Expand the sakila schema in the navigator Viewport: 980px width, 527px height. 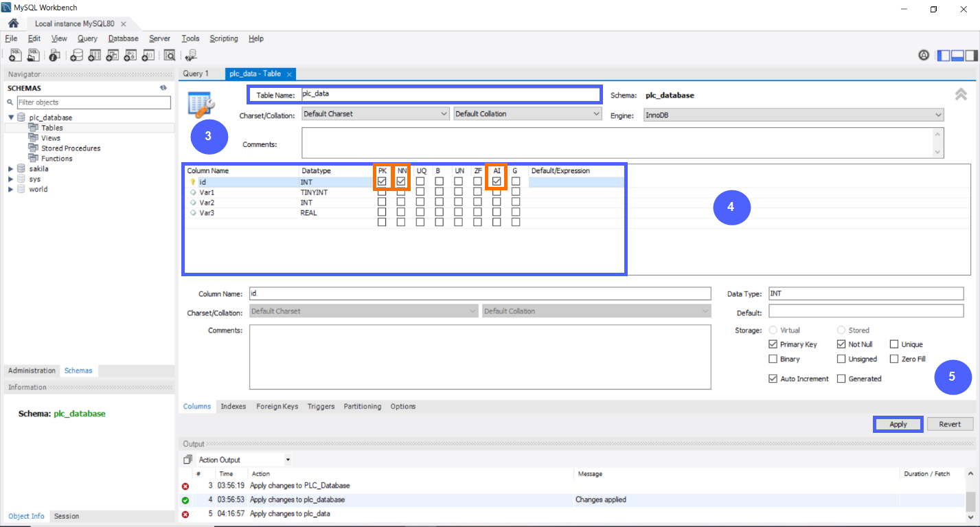click(10, 168)
